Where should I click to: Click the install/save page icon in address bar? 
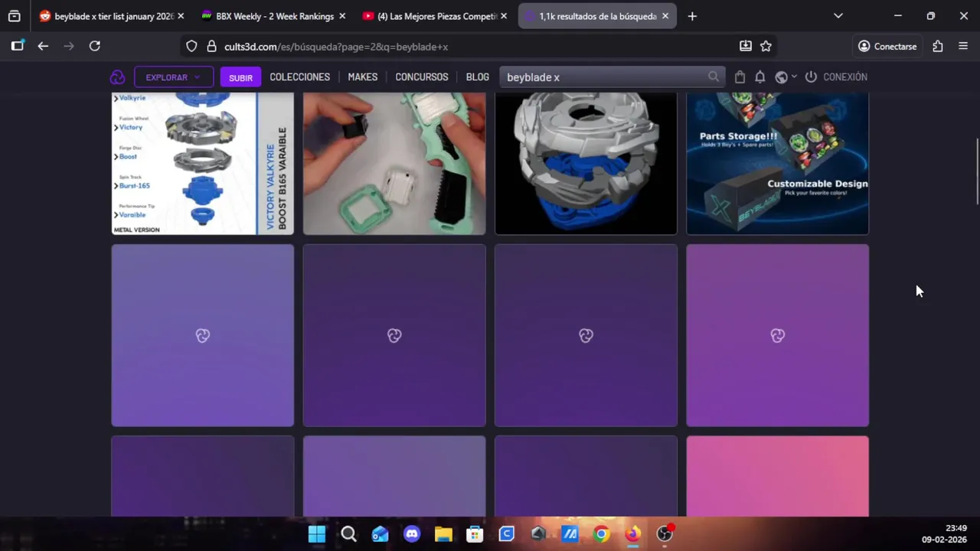pos(746,47)
